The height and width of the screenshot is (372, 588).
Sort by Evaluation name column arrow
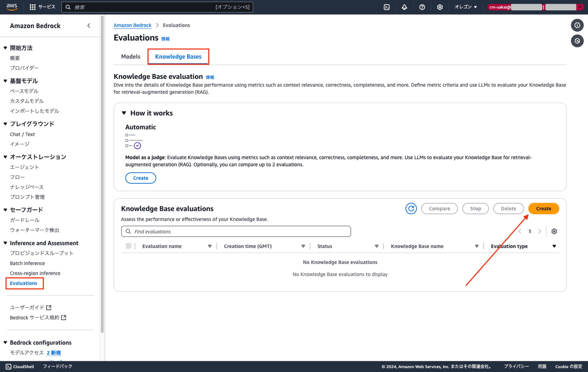coord(210,246)
